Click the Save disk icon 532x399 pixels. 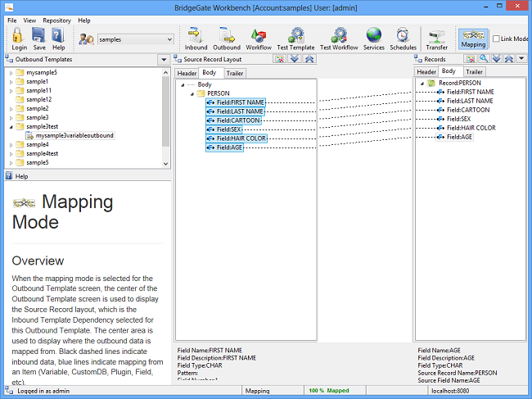[x=39, y=39]
